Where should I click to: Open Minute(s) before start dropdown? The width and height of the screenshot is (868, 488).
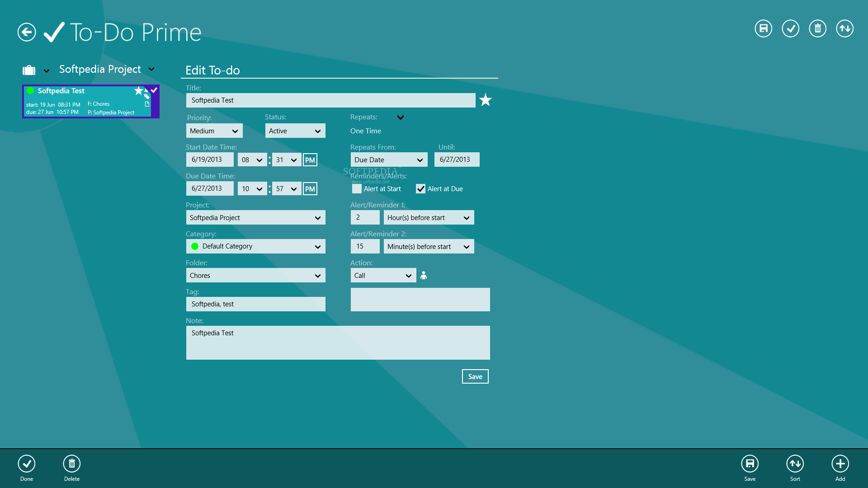[429, 247]
